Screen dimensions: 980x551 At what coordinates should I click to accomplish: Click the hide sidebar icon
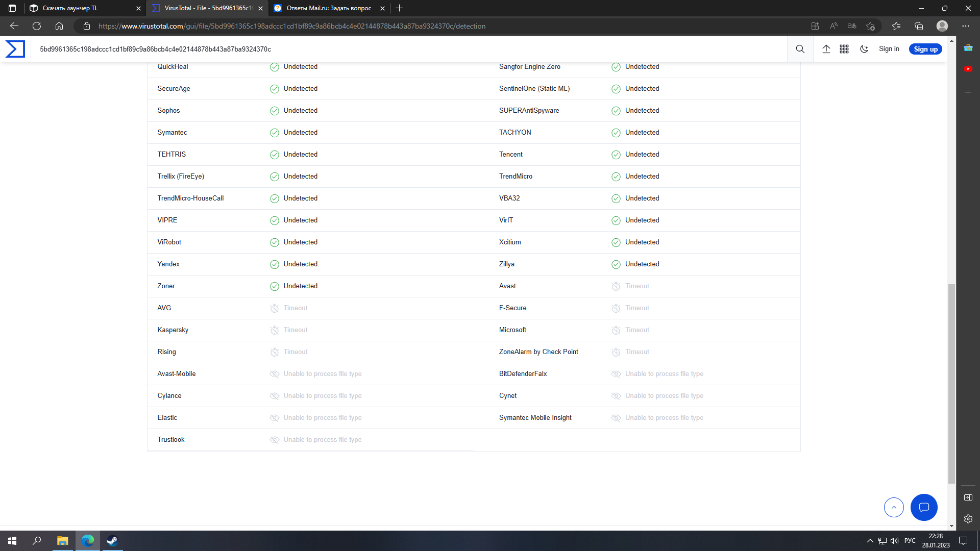(x=968, y=497)
